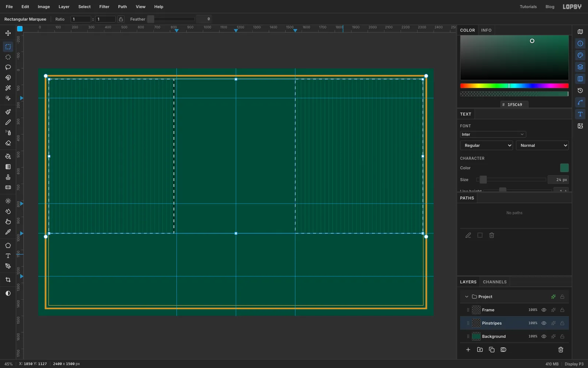Select the Crop tool
Image resolution: width=588 pixels, height=368 pixels.
coord(8,280)
